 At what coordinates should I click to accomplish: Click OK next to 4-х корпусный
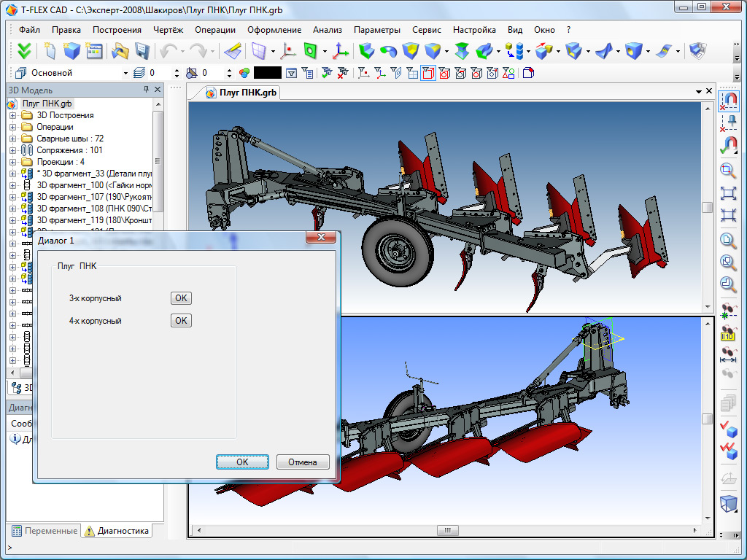click(181, 321)
